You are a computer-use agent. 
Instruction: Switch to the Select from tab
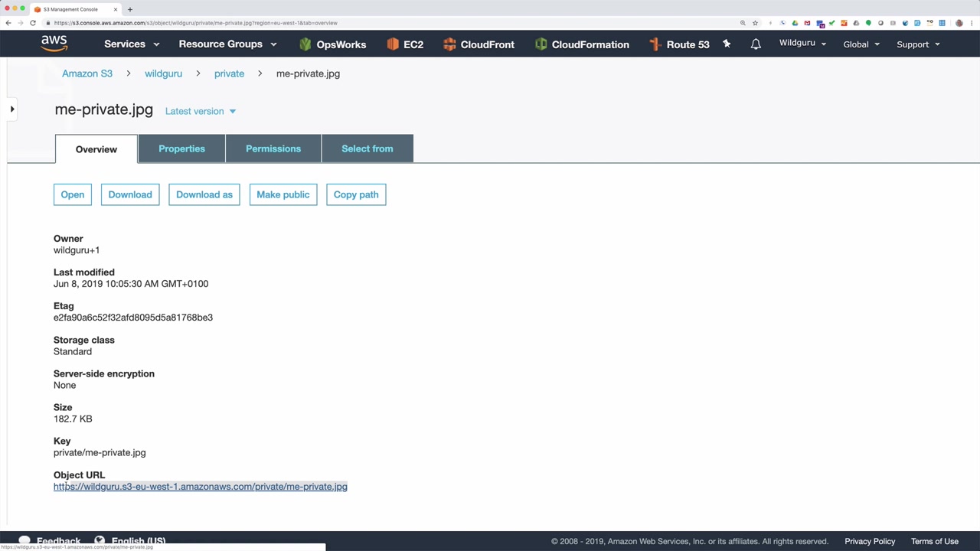367,148
